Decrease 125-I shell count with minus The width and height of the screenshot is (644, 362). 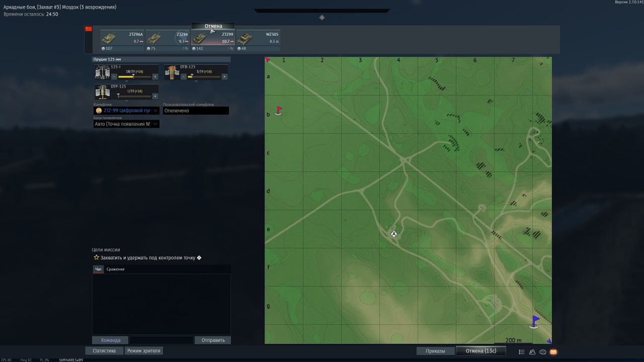(114, 76)
